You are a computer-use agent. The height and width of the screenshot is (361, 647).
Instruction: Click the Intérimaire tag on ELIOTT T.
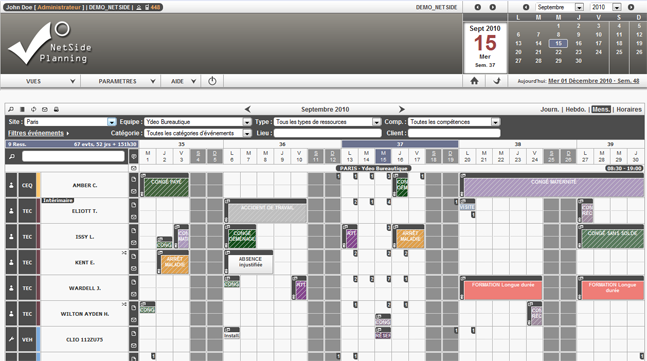coord(57,201)
